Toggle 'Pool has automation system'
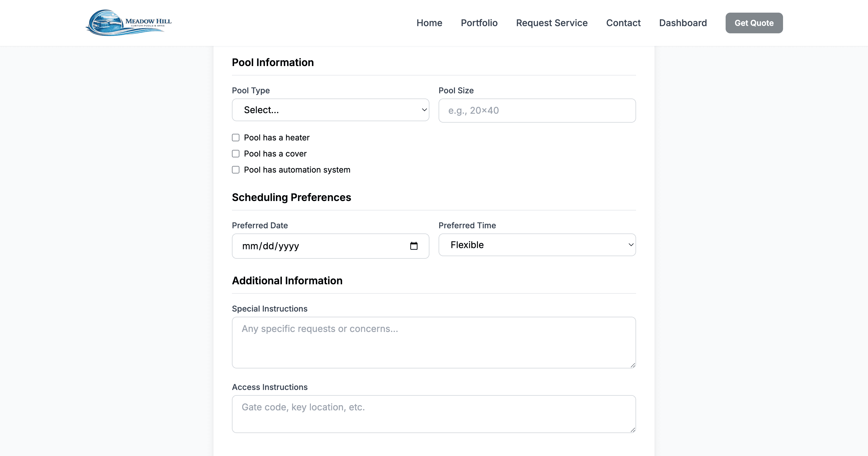 pyautogui.click(x=236, y=170)
